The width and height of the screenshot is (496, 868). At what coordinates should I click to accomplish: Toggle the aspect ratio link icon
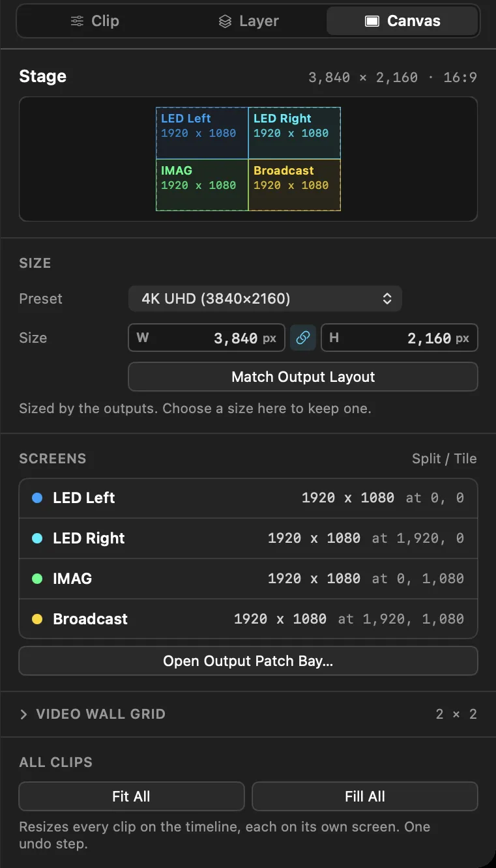tap(303, 338)
